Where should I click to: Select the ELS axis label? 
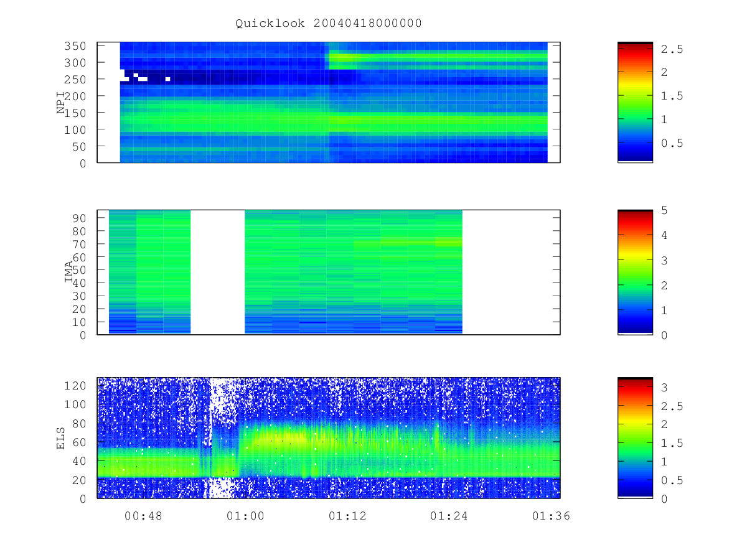(61, 438)
